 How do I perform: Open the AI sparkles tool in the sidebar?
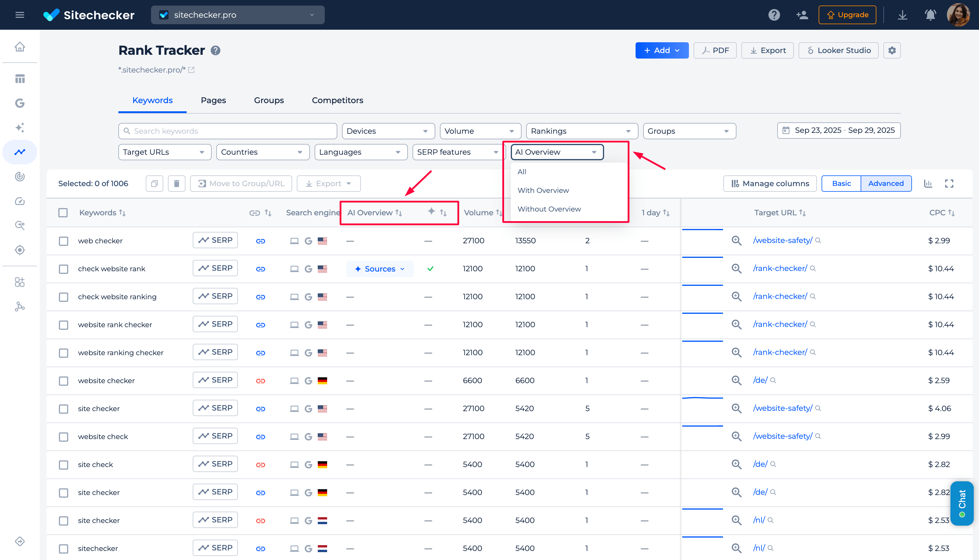point(20,128)
